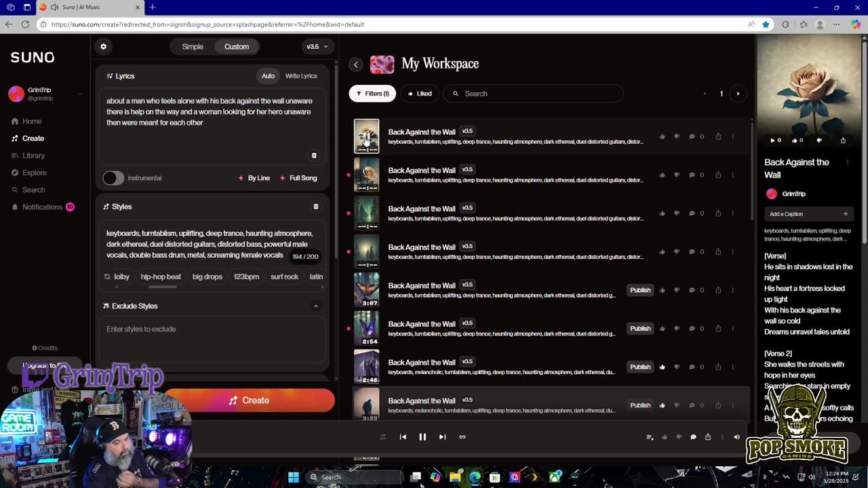The height and width of the screenshot is (488, 868).
Task: Mute audio with the player speaker icon
Action: coord(736,437)
